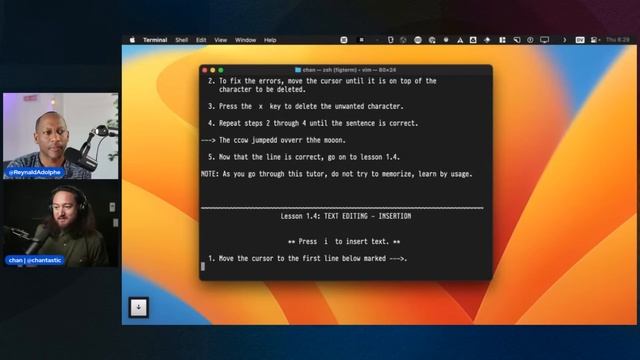Click the stop-square recording icon in menu bar

point(361,40)
